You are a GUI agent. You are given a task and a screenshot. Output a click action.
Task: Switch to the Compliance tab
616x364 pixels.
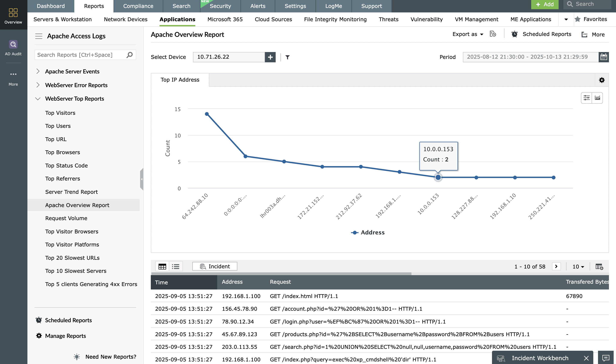click(x=138, y=6)
